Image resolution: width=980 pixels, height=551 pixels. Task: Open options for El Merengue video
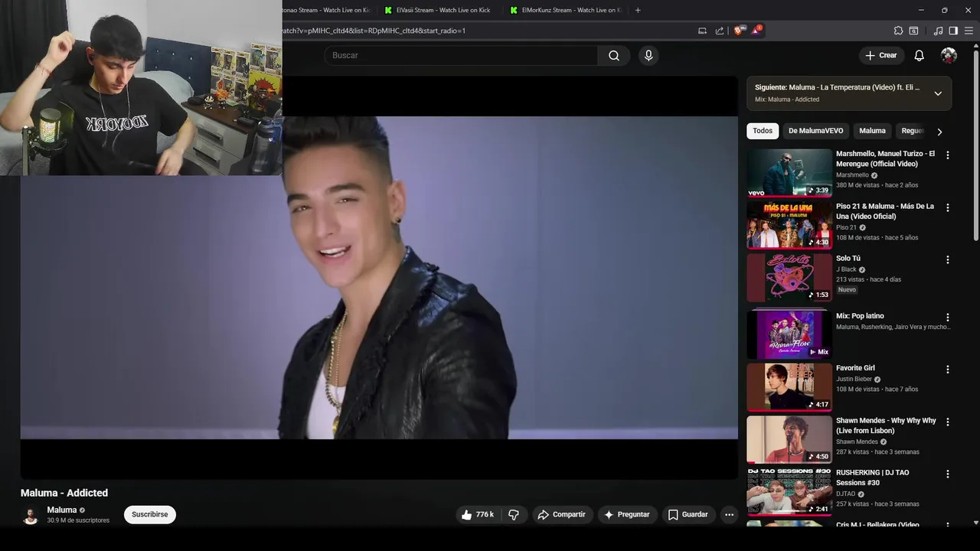[x=948, y=155]
